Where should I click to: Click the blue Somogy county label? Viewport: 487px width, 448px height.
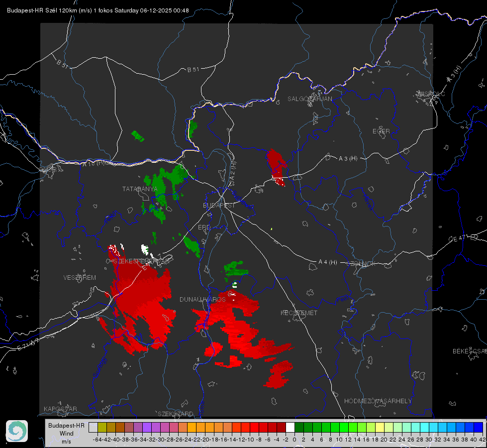point(100,367)
